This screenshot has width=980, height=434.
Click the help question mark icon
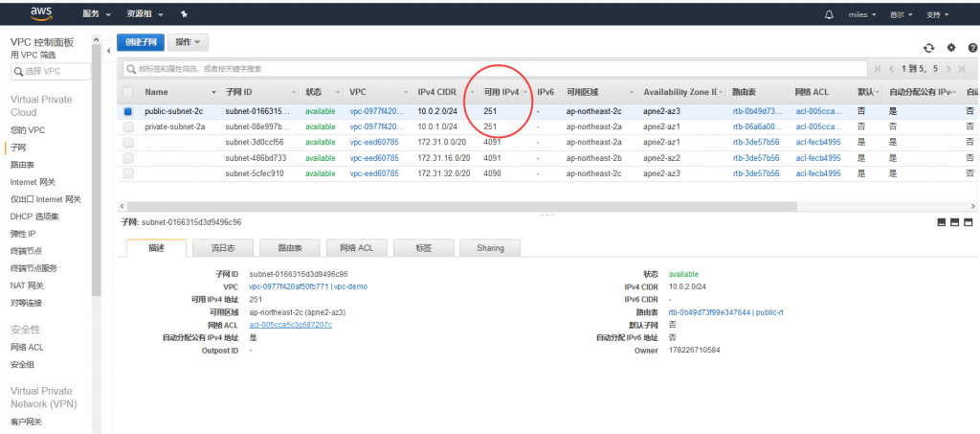pos(971,47)
